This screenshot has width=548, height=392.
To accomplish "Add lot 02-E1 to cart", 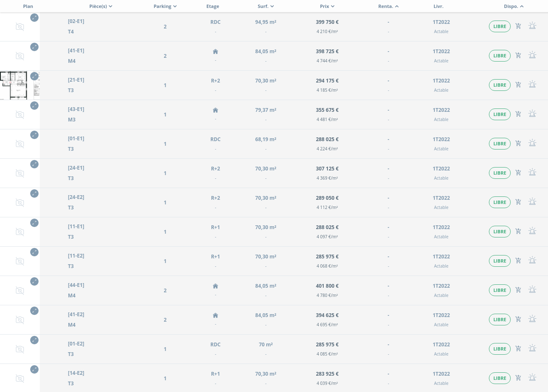I will click(518, 26).
